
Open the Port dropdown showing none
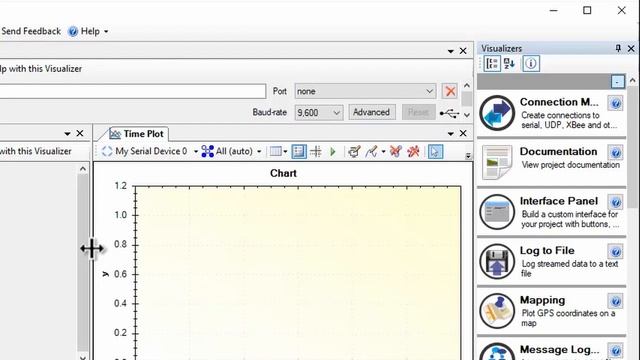coord(365,91)
